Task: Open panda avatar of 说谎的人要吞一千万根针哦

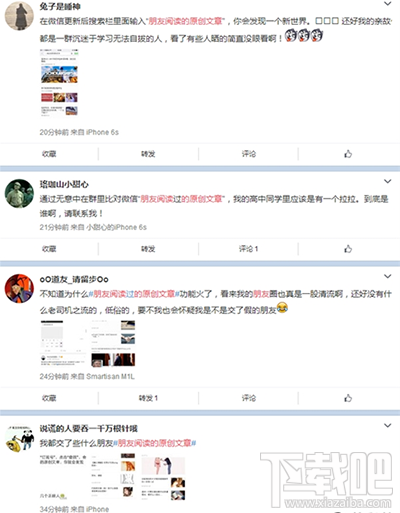Action: click(x=19, y=438)
